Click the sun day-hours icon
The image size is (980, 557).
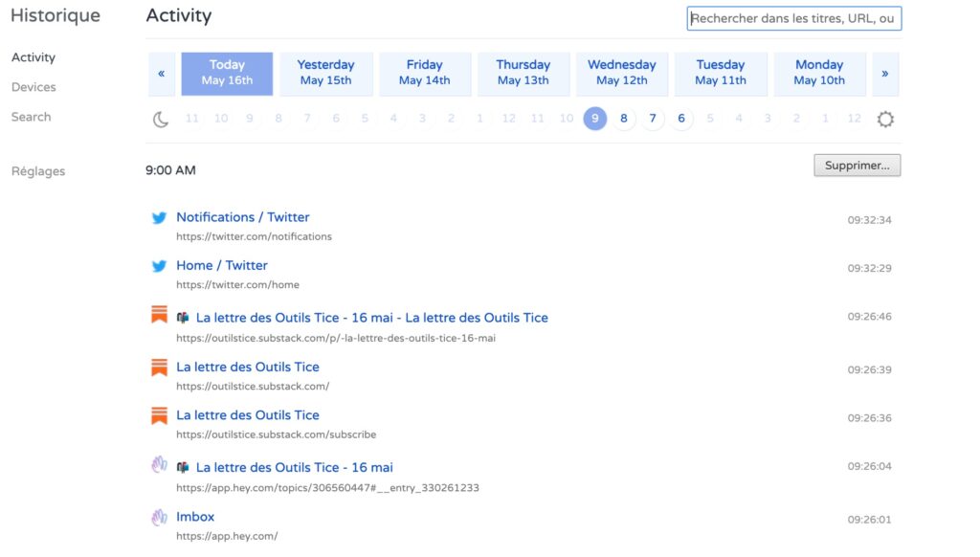(885, 119)
